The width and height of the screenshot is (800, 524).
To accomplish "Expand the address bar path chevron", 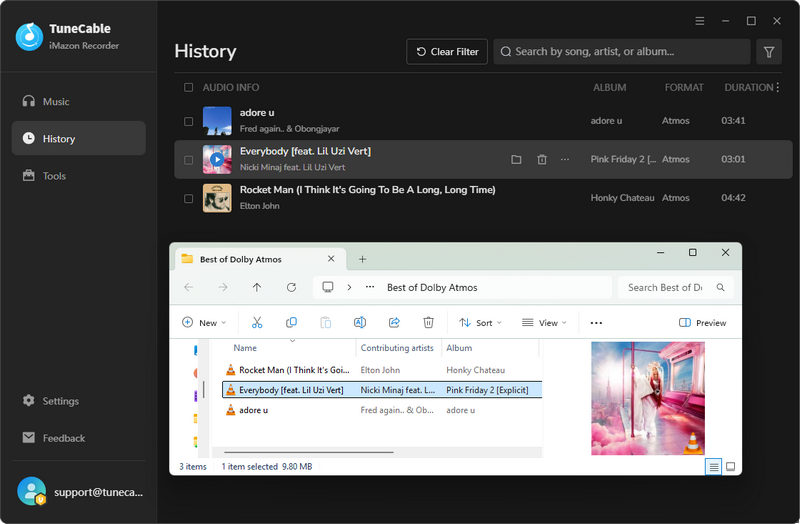I will click(x=349, y=287).
